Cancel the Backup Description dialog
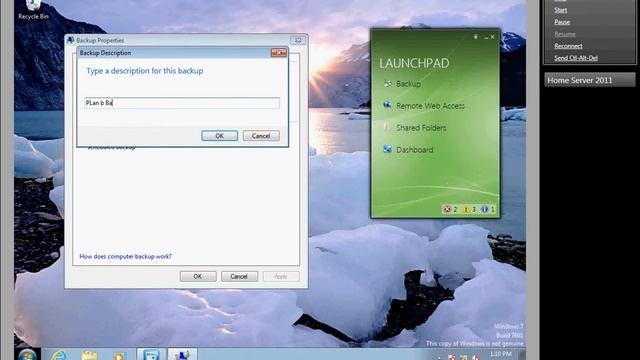This screenshot has width=640, height=360. pyautogui.click(x=261, y=136)
